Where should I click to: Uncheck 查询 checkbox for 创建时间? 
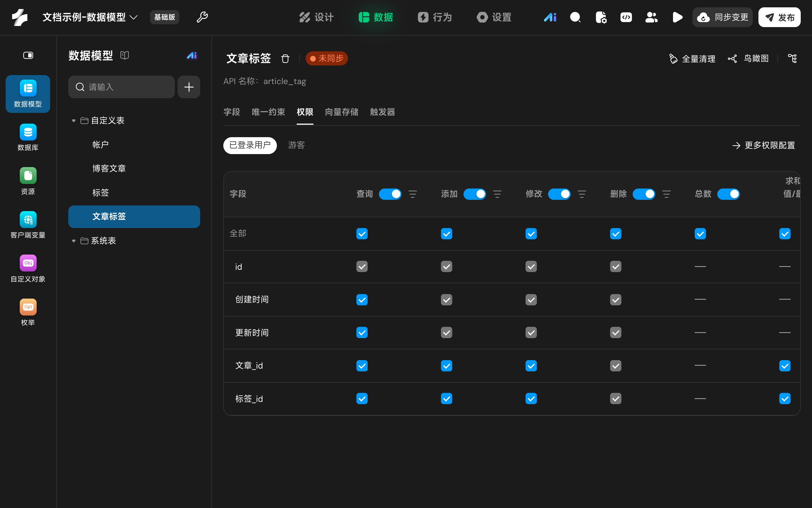coord(362,299)
